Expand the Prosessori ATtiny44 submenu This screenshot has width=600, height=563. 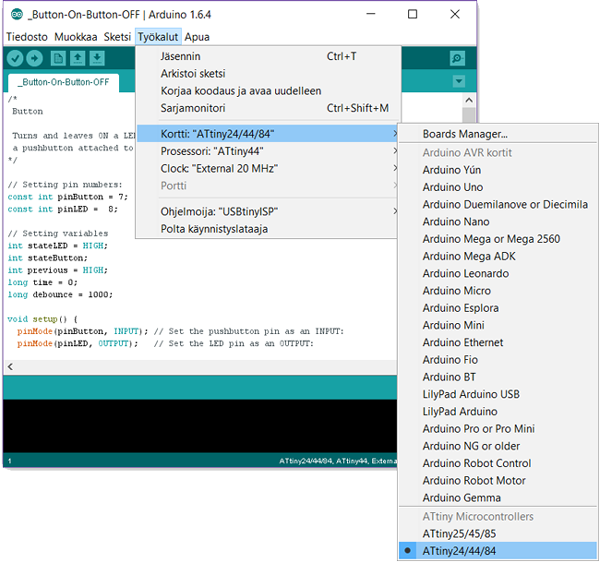[x=267, y=151]
